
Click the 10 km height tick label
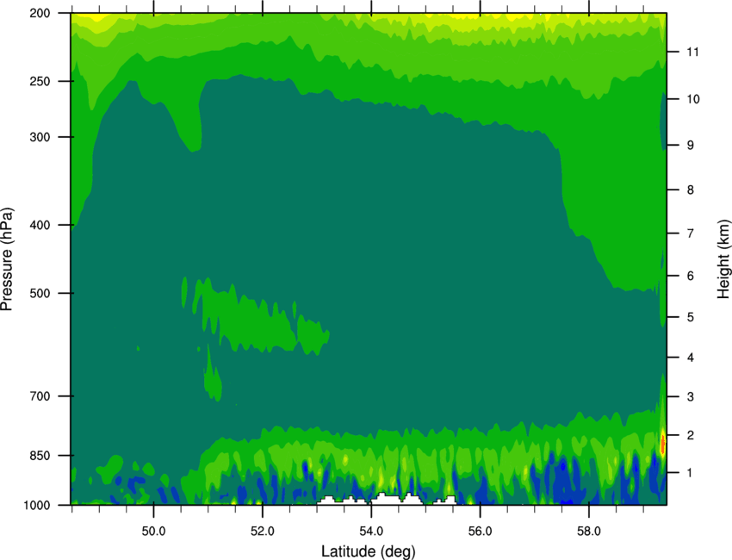692,99
